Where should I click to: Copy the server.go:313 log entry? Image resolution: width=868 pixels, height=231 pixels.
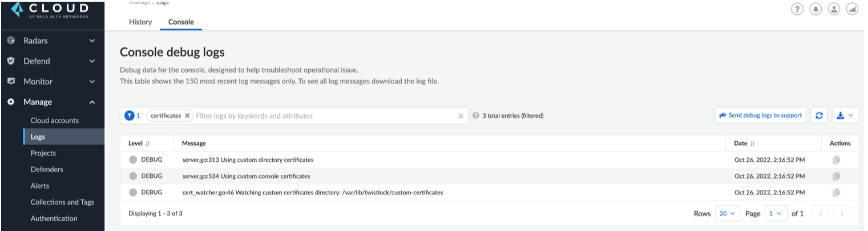click(x=836, y=160)
